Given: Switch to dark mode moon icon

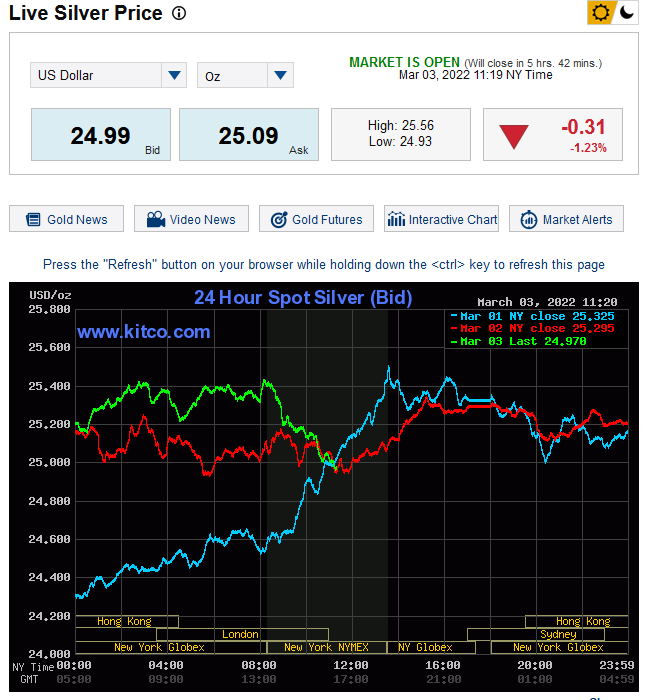Looking at the screenshot, I should pos(627,12).
